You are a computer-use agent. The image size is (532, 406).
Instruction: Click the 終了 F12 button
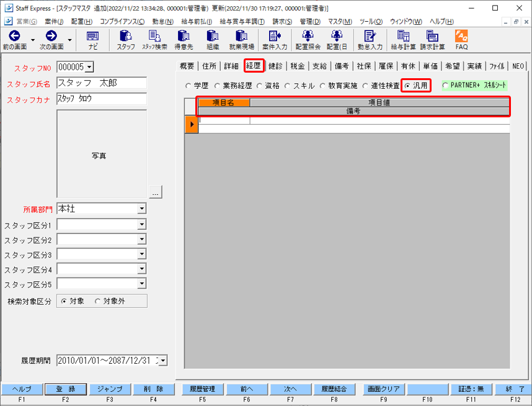(x=515, y=389)
